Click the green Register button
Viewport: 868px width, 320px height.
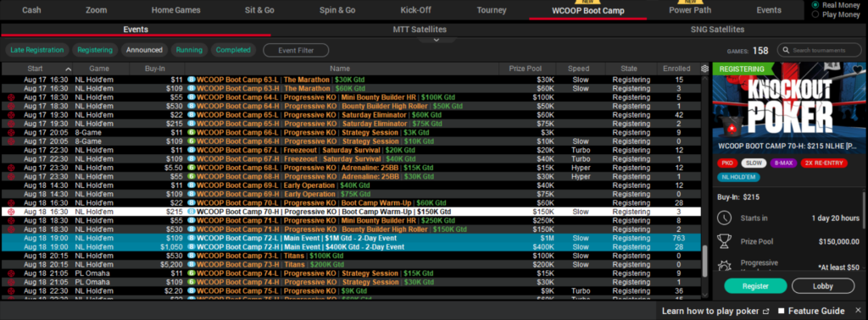(755, 286)
